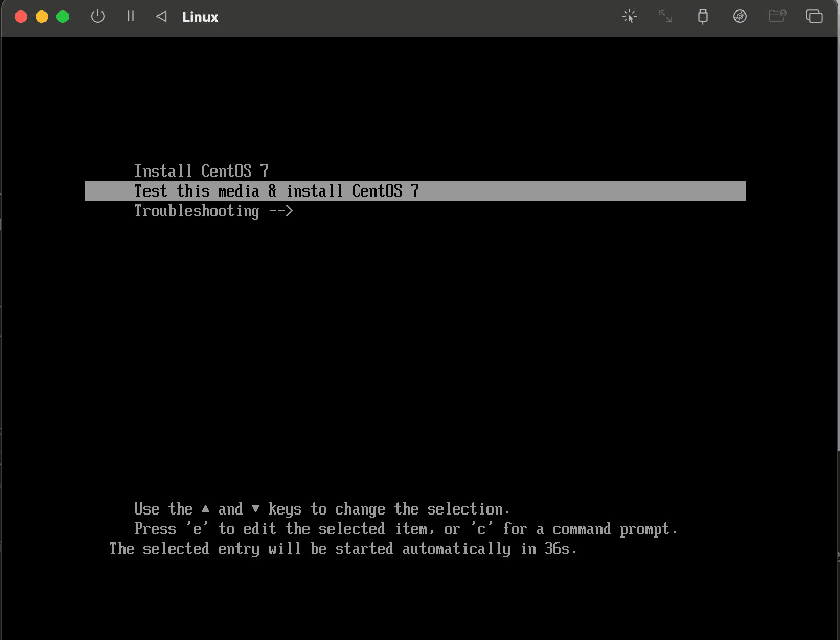Open the USB devices menu
The height and width of the screenshot is (640, 840).
click(x=703, y=17)
